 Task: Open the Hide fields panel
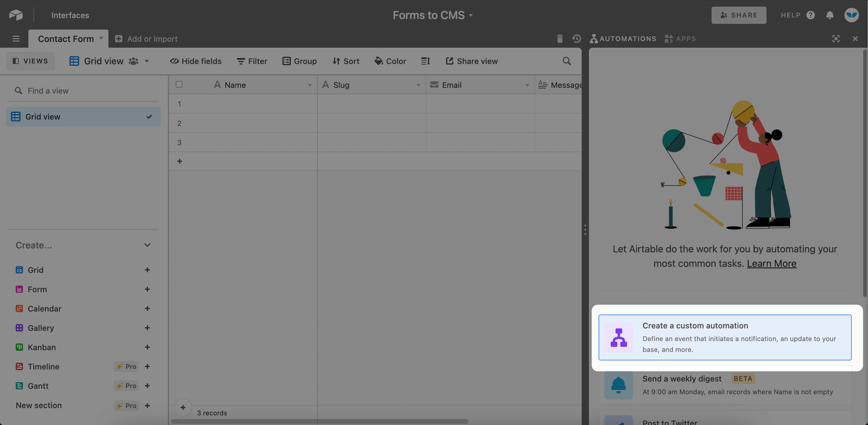195,61
